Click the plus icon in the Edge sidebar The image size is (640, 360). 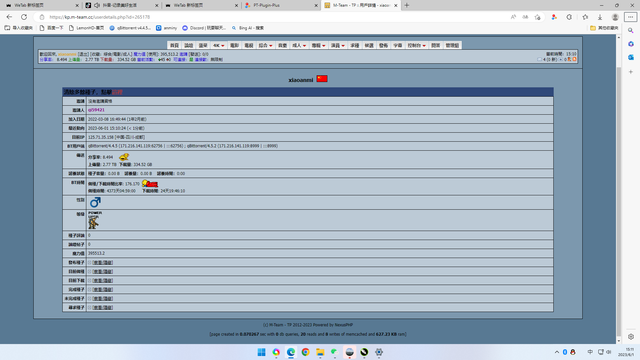[631, 72]
